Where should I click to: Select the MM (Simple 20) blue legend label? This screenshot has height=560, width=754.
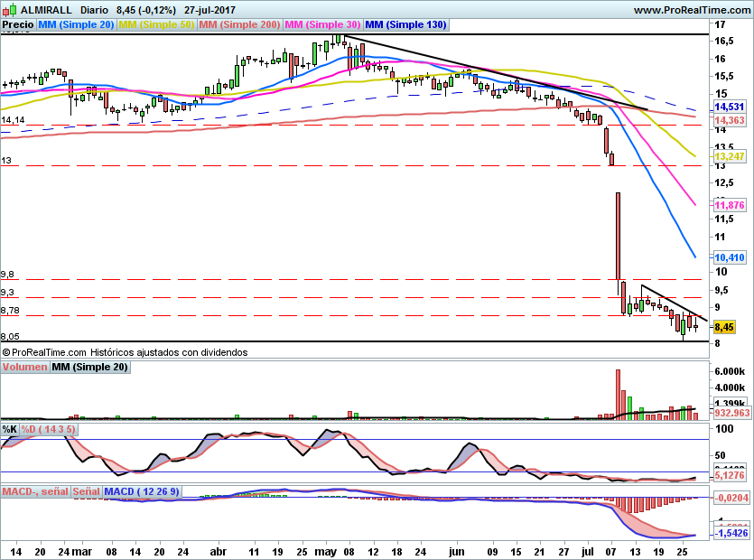pyautogui.click(x=76, y=24)
